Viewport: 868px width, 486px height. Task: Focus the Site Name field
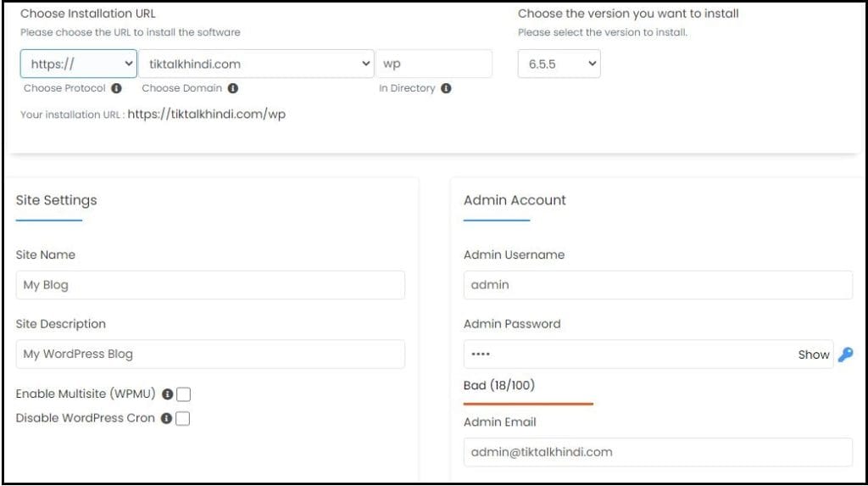[210, 285]
